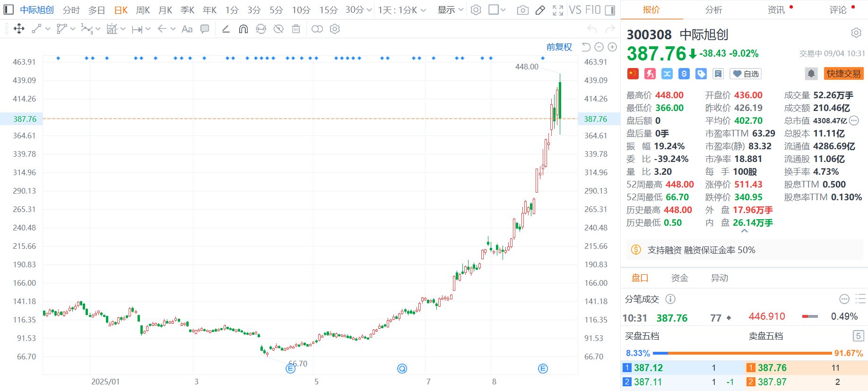Switch to the 周K chart tab
This screenshot has height=391, width=868.
click(x=143, y=10)
